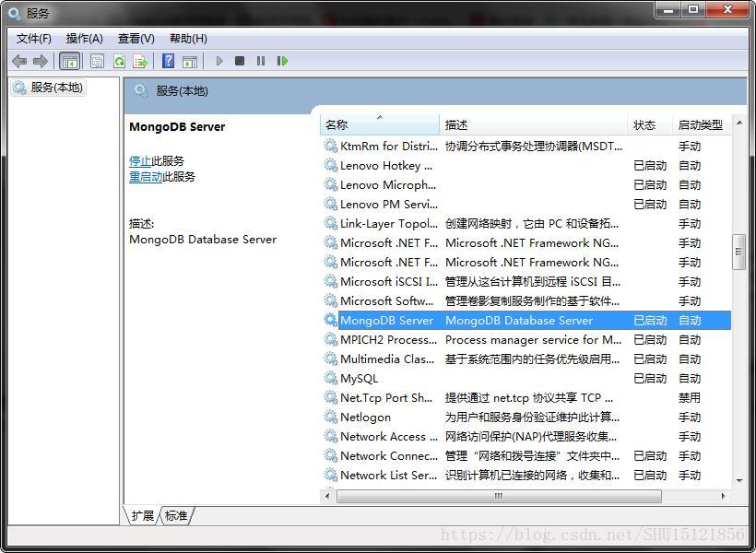Open Help using the question mark icon
The image size is (756, 553).
pos(167,61)
